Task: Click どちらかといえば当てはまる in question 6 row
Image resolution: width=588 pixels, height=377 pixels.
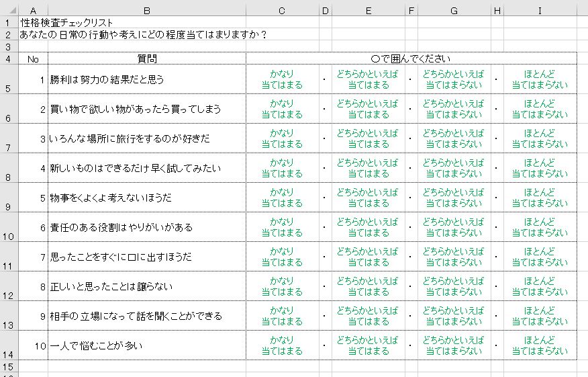Action: tap(369, 227)
